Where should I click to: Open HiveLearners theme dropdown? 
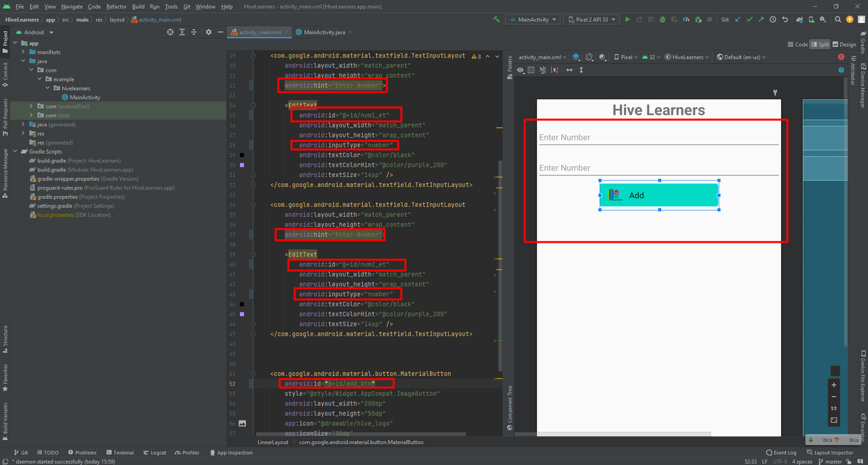[x=688, y=57]
